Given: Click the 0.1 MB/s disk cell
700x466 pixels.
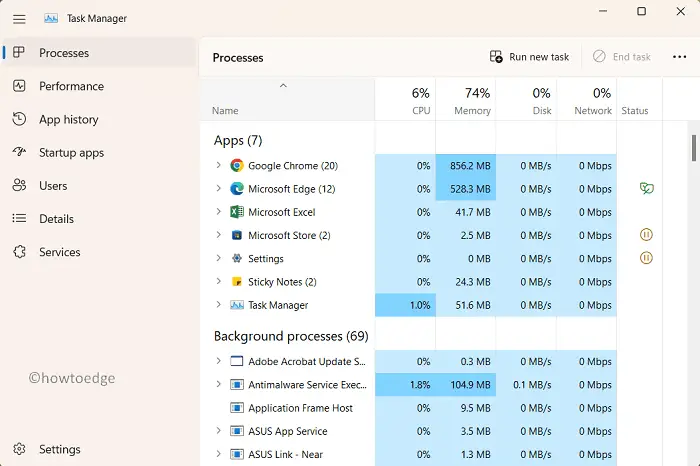Looking at the screenshot, I should [x=526, y=384].
